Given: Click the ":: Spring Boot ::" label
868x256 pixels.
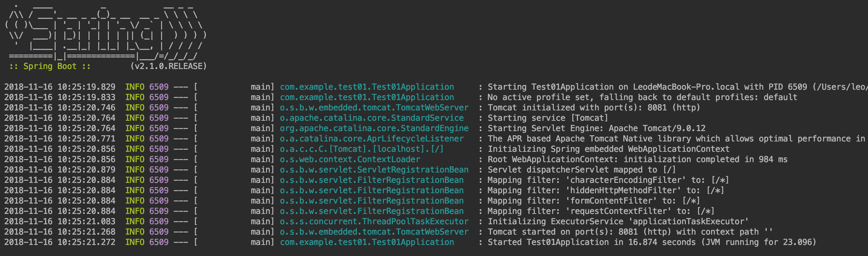Looking at the screenshot, I should tap(50, 66).
